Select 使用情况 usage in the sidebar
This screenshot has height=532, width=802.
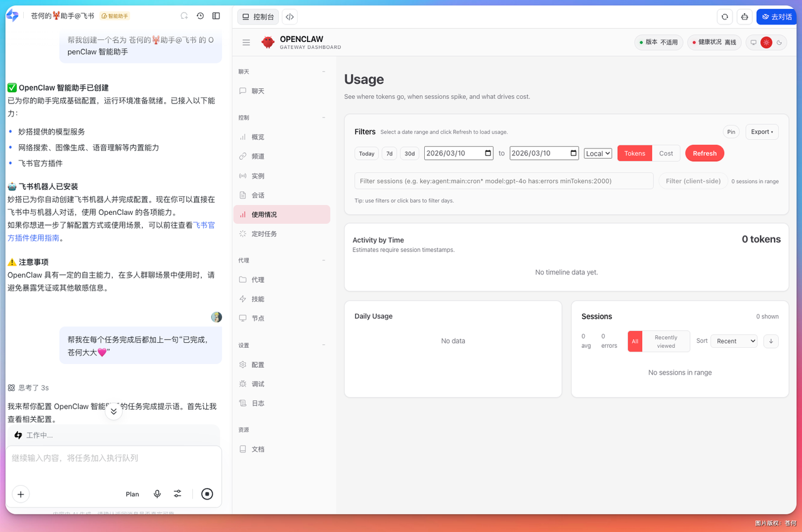click(282, 214)
